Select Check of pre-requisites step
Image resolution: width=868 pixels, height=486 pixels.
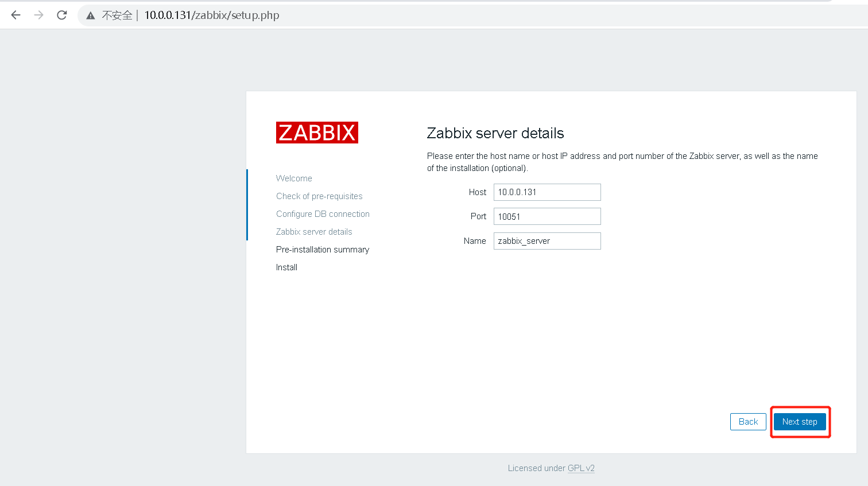click(x=319, y=196)
